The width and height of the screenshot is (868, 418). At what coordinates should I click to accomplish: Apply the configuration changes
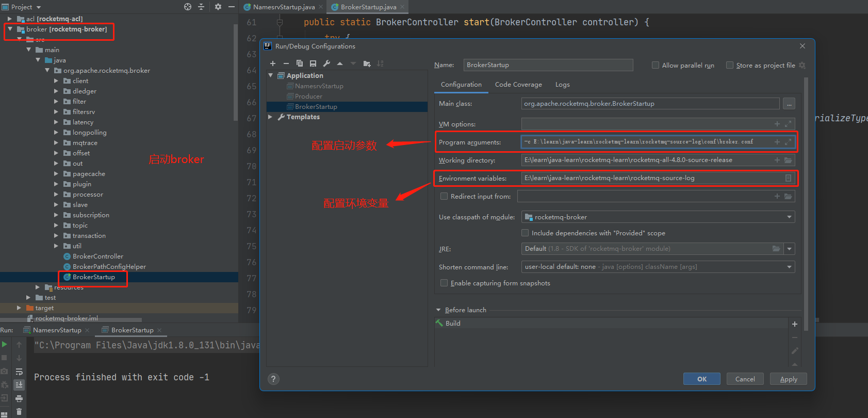[789, 379]
